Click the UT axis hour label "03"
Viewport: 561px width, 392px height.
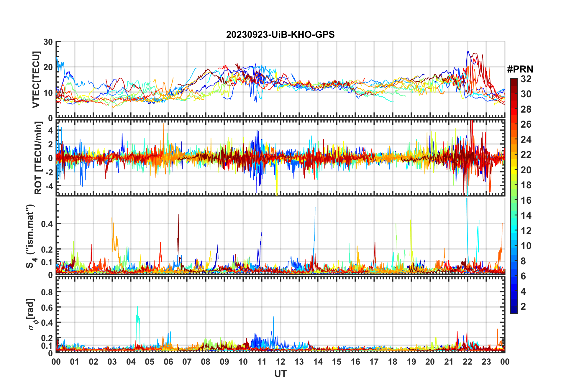(x=112, y=362)
